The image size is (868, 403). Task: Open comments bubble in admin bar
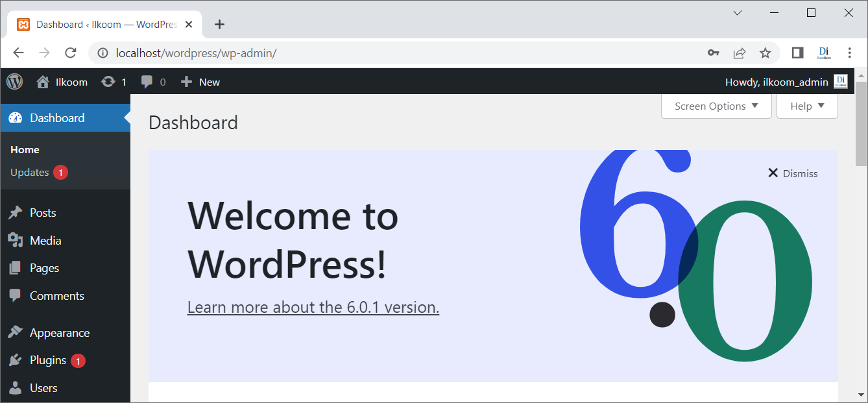pos(147,82)
